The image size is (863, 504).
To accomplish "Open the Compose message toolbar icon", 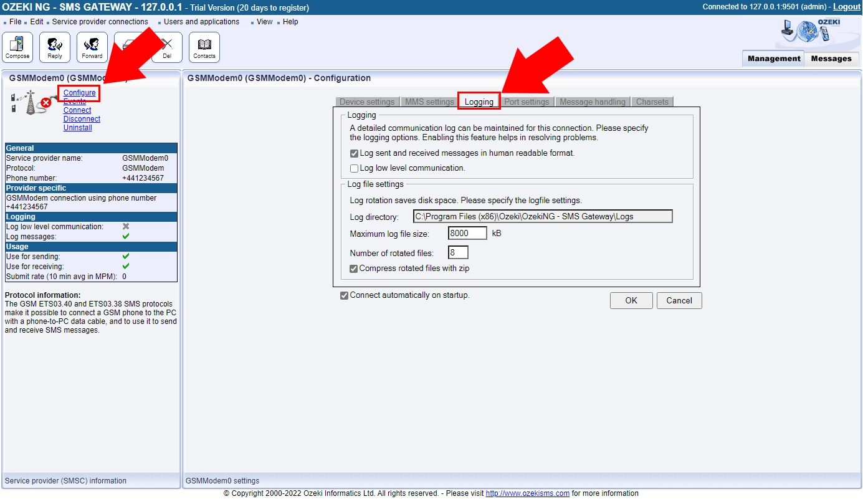I will coord(17,47).
